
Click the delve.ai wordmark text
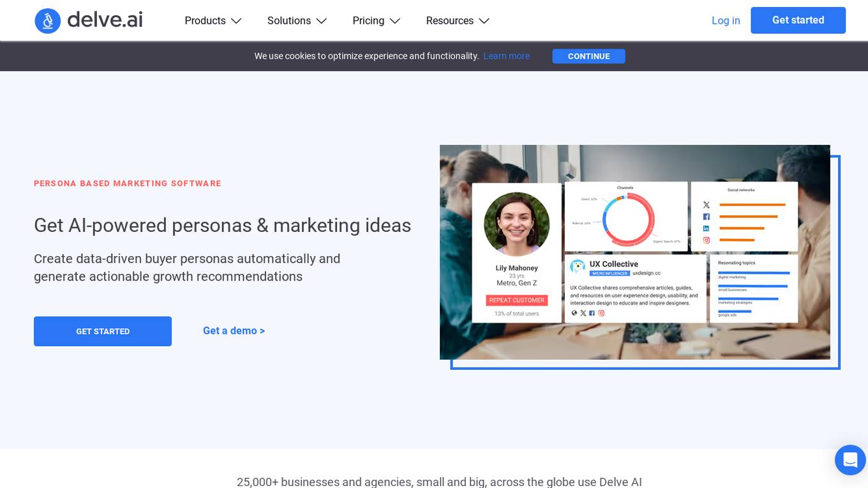105,20
